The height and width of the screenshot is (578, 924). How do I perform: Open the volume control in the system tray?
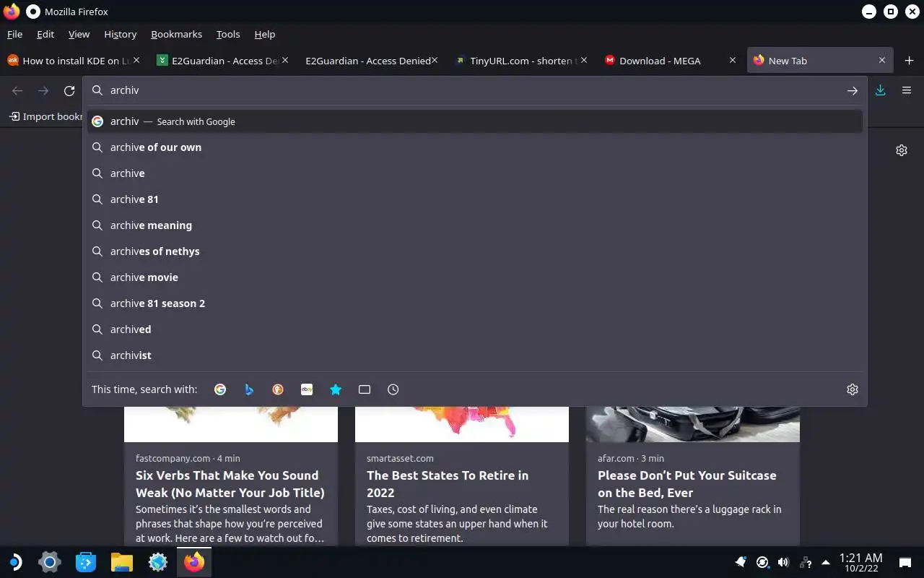[783, 562]
